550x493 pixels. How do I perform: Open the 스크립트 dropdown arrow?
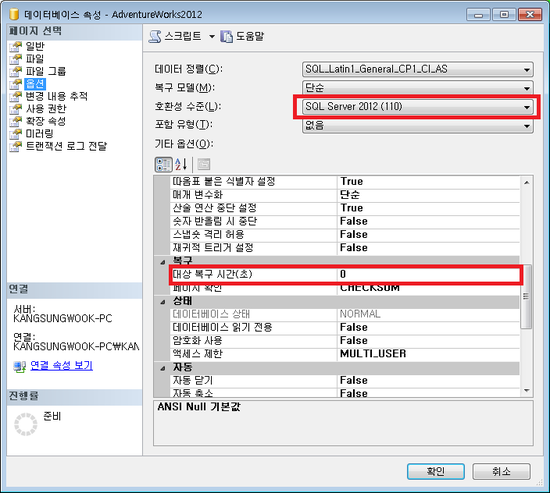pos(212,36)
